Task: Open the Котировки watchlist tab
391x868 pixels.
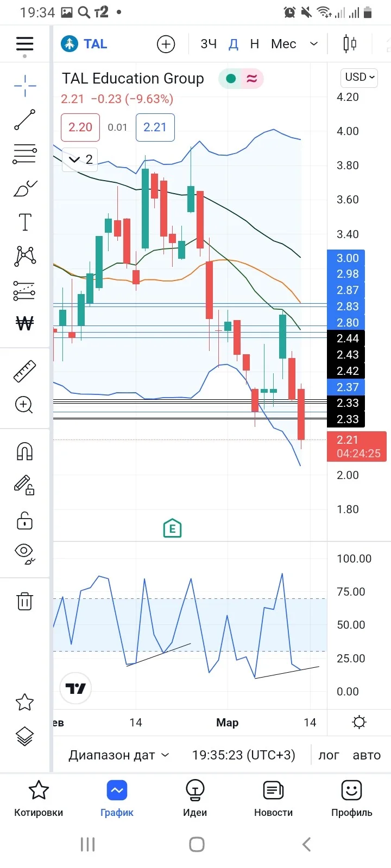Action: click(x=39, y=799)
